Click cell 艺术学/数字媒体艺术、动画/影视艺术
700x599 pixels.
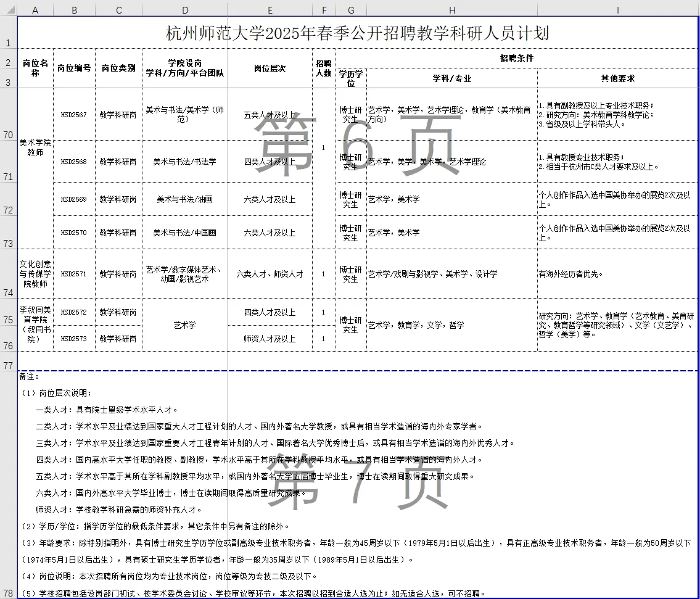tap(185, 273)
